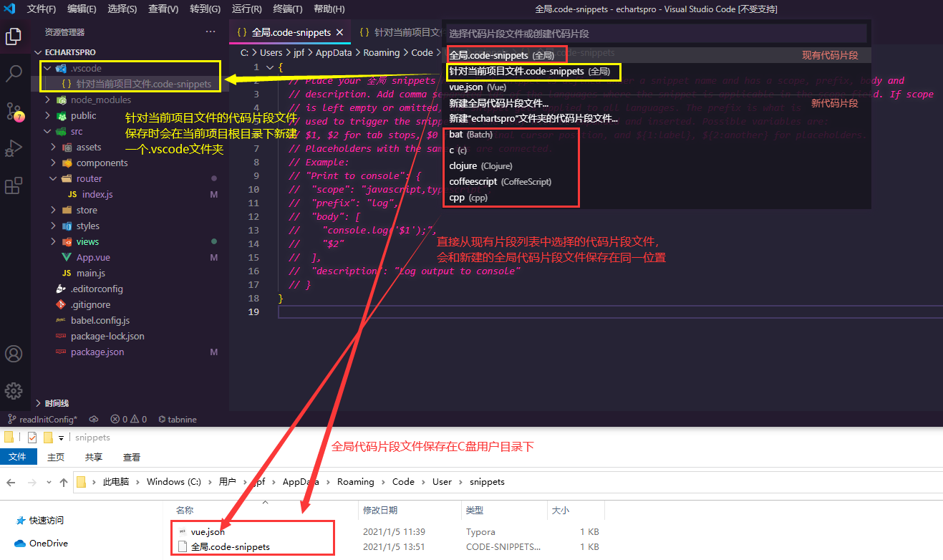Viewport: 943px width, 560px height.
Task: Click the tabnine status bar item
Action: 178,420
